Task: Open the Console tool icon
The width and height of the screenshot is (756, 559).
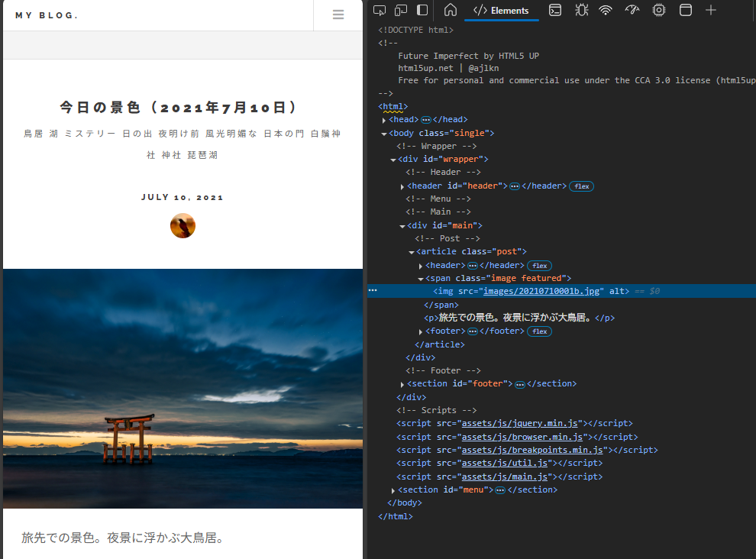Action: point(555,10)
